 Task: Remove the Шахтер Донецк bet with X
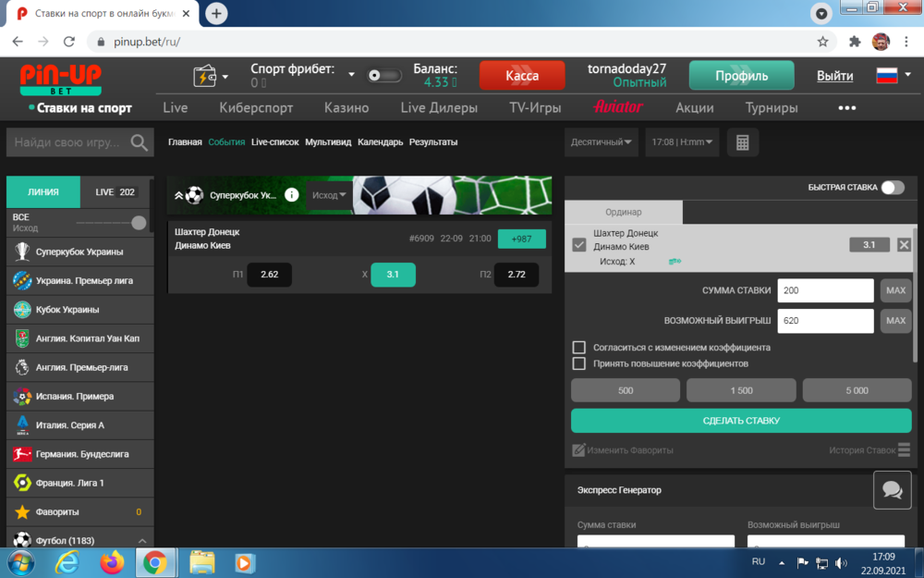coord(904,245)
